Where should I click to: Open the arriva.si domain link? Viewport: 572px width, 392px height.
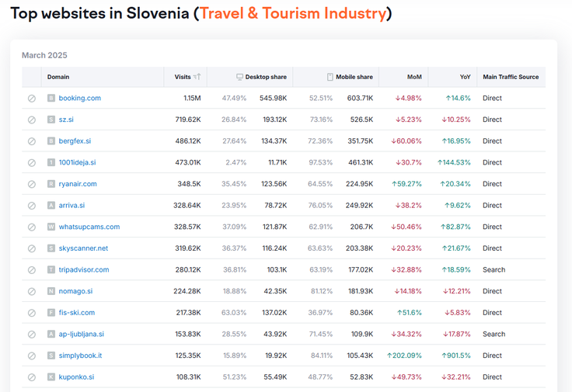(71, 206)
